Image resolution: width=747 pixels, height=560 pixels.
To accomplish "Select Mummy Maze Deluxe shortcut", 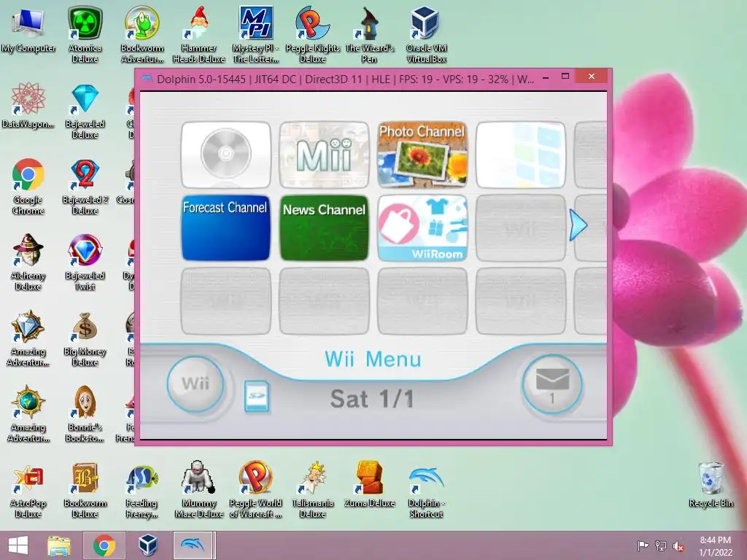I will click(x=198, y=490).
